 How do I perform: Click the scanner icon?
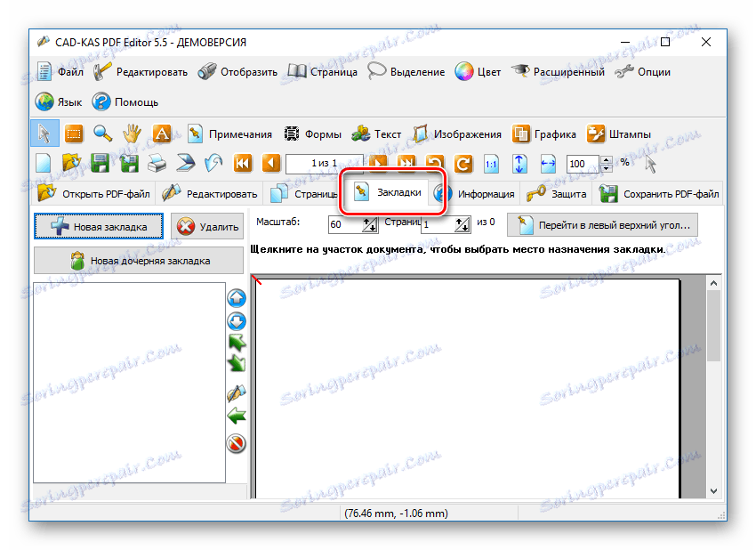pos(186,164)
